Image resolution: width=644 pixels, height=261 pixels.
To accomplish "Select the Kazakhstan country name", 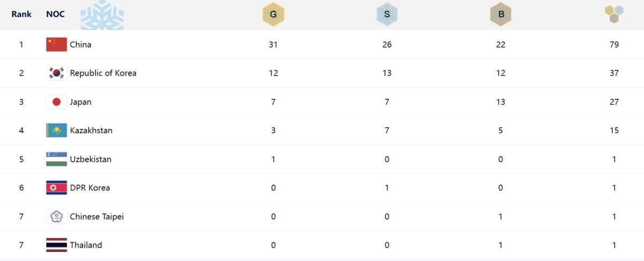I will pos(91,130).
